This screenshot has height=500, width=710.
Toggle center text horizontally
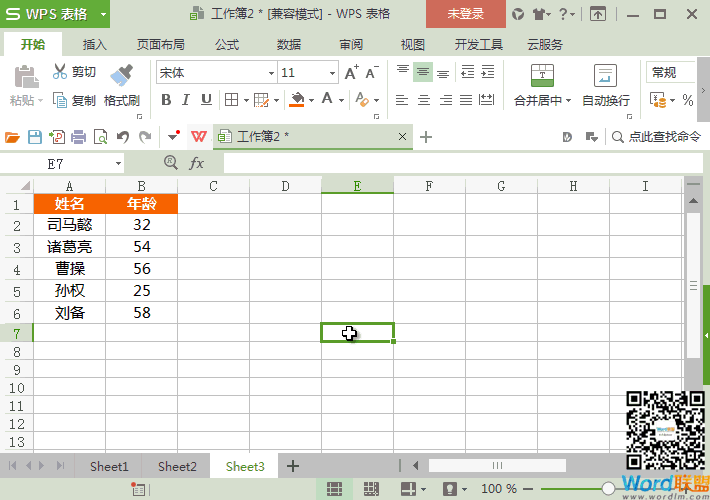(x=424, y=100)
